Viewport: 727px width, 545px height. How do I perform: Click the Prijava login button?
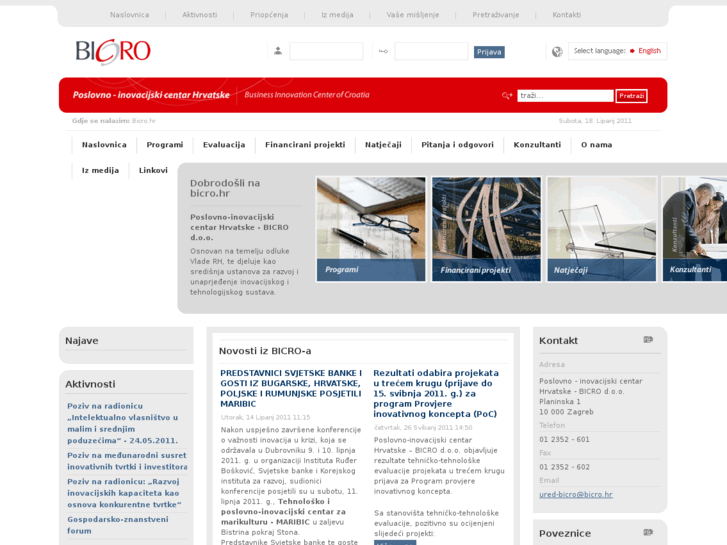[489, 52]
